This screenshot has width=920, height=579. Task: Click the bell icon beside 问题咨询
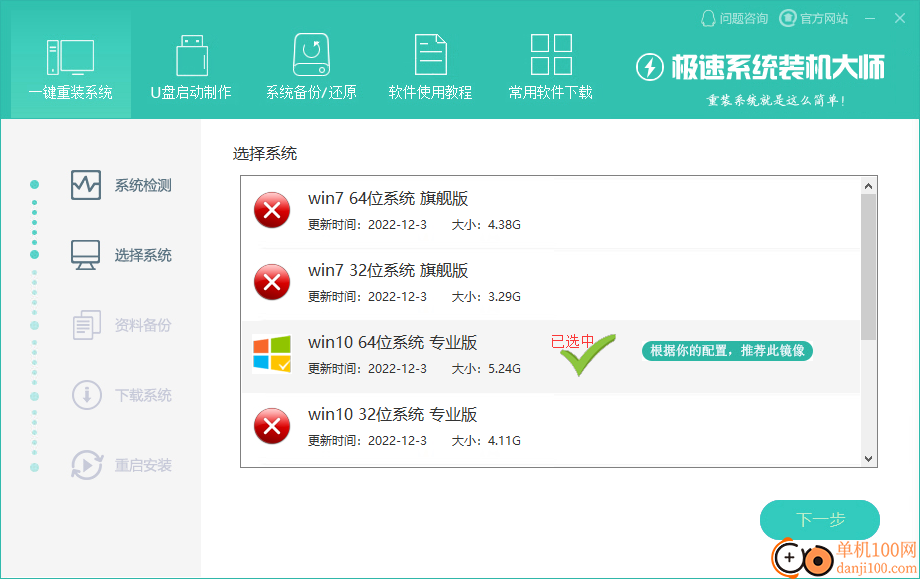coord(709,19)
